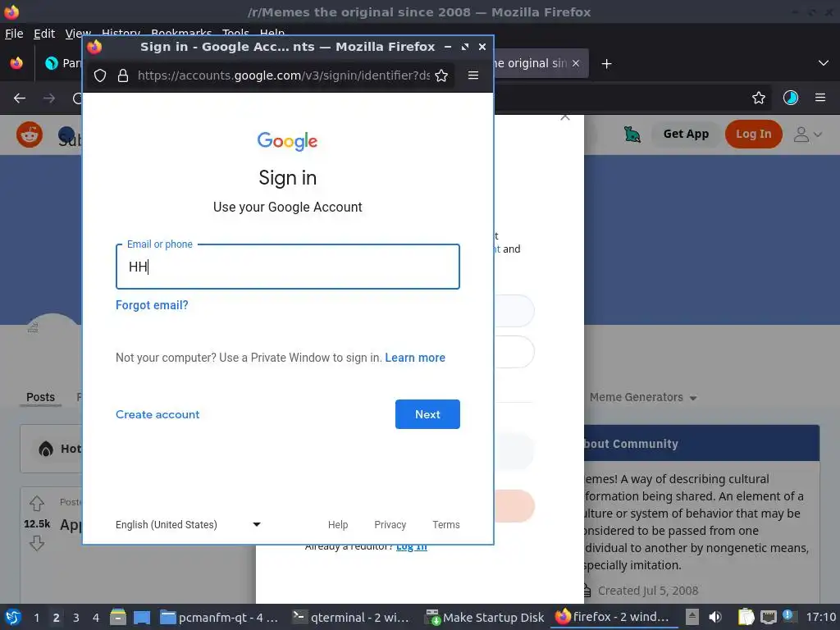Image resolution: width=840 pixels, height=630 pixels.
Task: Click the clipboard manager tray icon
Action: (x=746, y=617)
